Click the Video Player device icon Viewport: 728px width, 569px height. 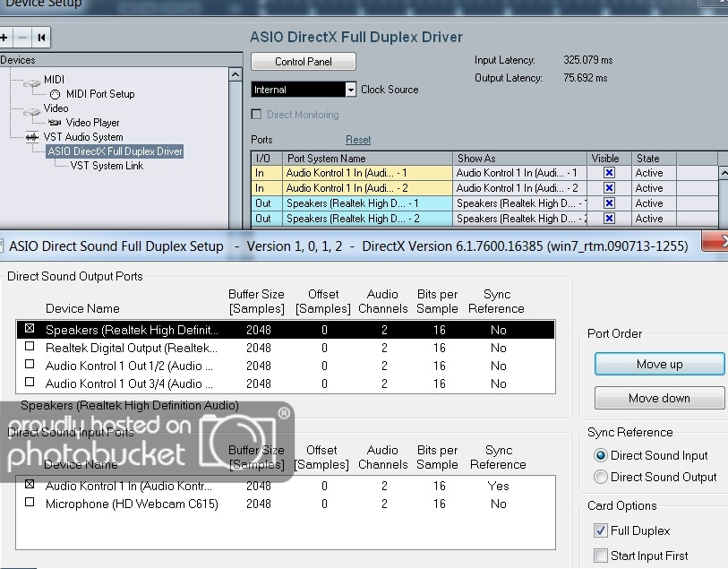point(56,123)
